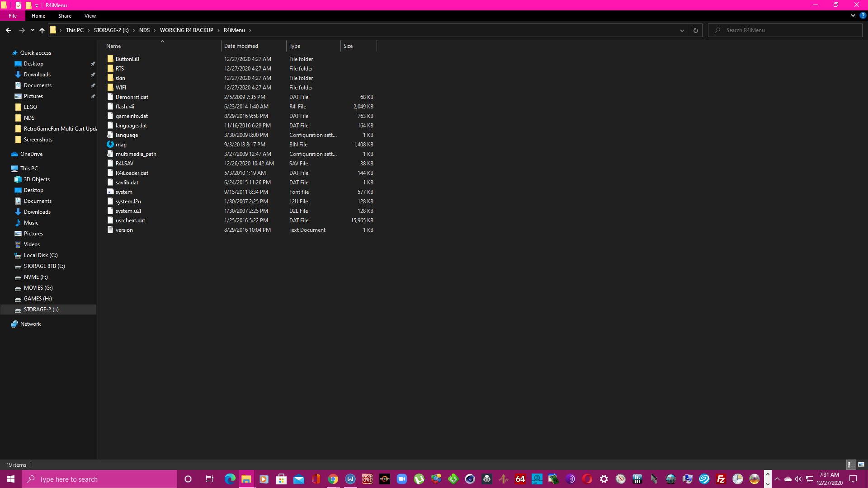Viewport: 868px width, 488px height.
Task: Open Google Chrome from taskbar
Action: pyautogui.click(x=333, y=479)
